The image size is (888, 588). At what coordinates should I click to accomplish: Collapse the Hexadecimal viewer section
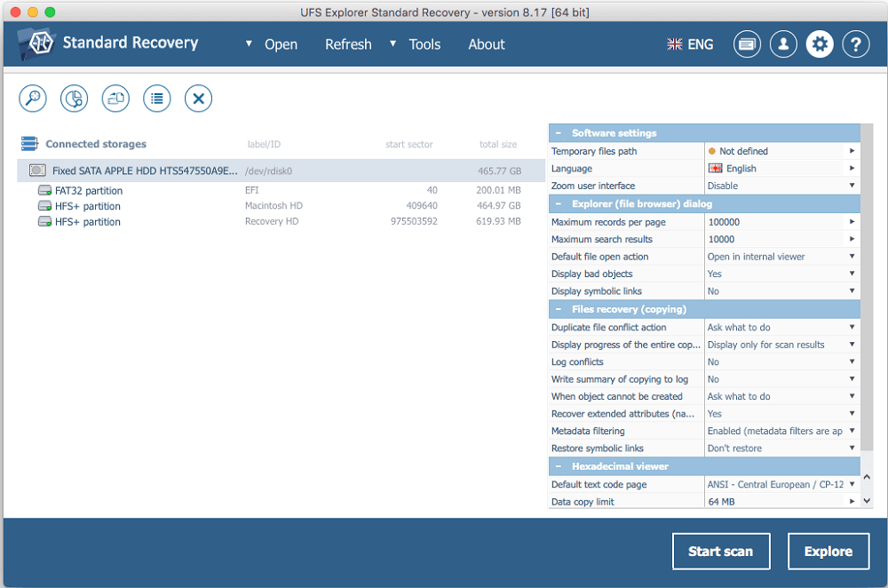(x=559, y=466)
